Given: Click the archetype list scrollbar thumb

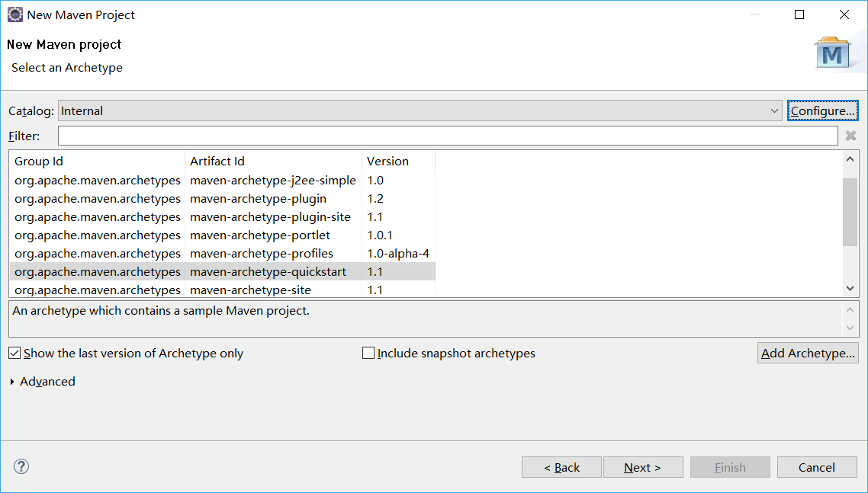Looking at the screenshot, I should pos(850,212).
